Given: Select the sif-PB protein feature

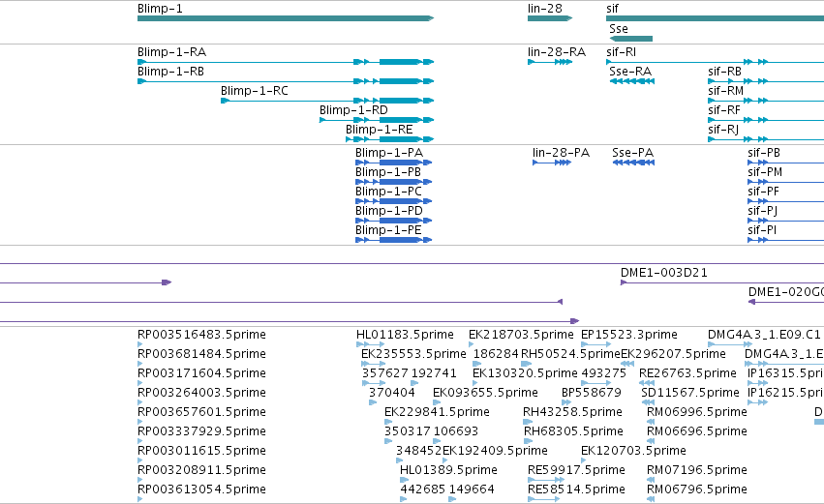Looking at the screenshot, I should click(x=785, y=163).
